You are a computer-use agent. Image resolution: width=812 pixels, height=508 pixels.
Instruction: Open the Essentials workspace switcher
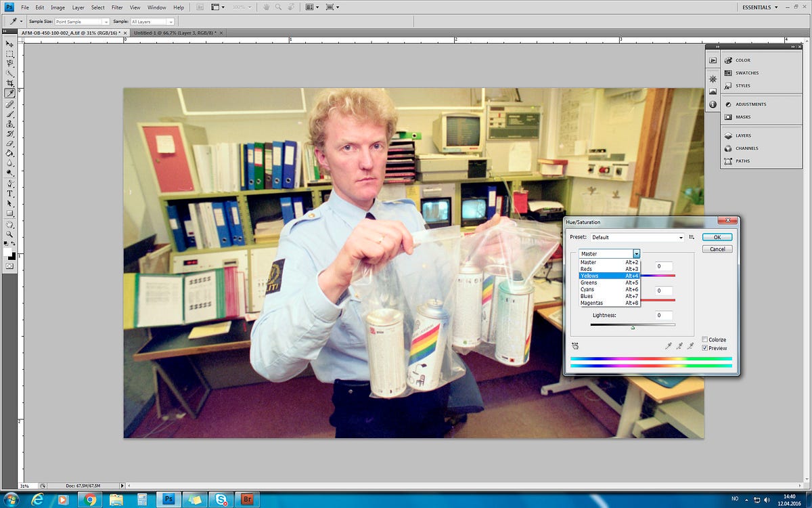click(759, 7)
